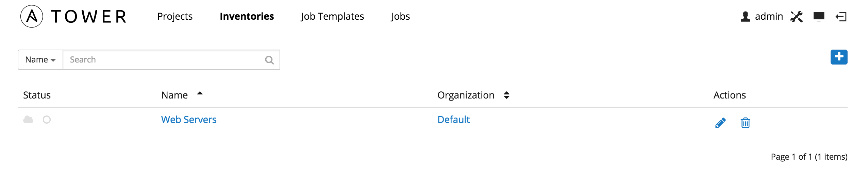Click the cloud sync status icon
Image resolution: width=868 pixels, height=178 pixels.
coord(28,120)
